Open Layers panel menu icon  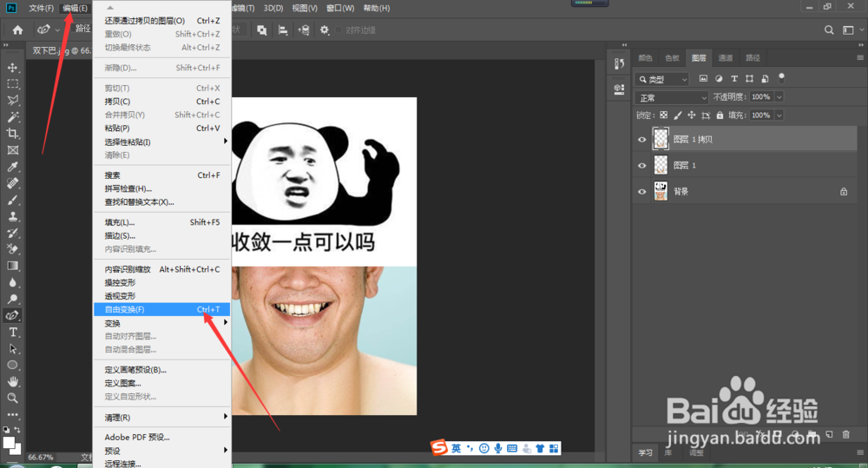pyautogui.click(x=860, y=57)
